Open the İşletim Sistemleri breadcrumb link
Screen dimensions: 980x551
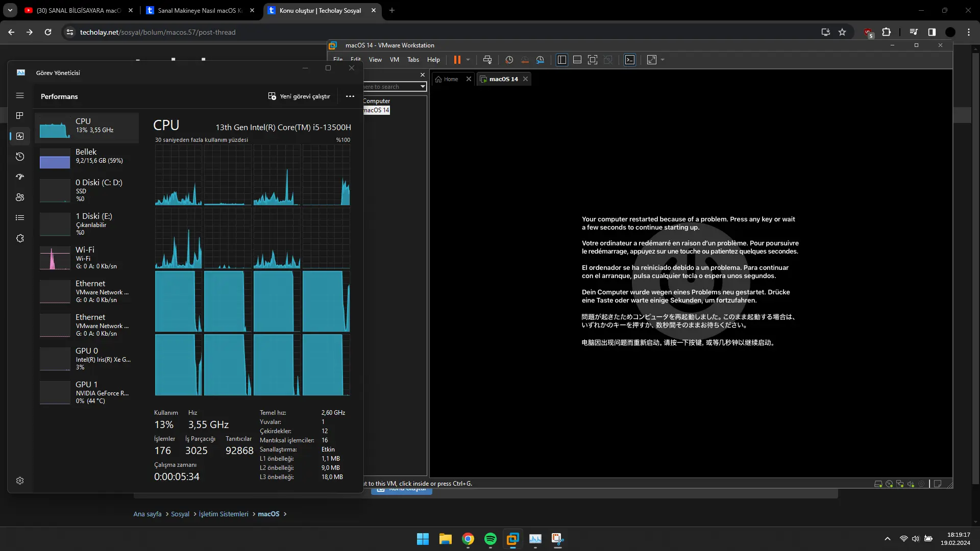(x=224, y=514)
